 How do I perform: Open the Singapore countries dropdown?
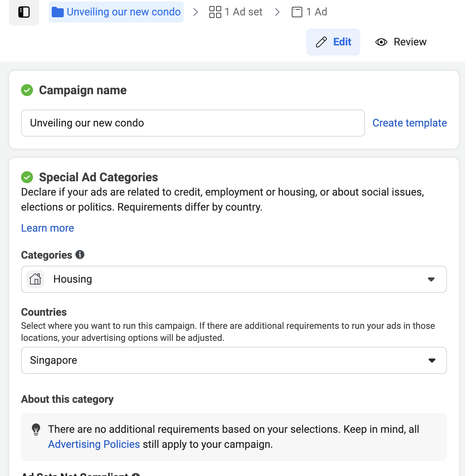click(x=432, y=360)
